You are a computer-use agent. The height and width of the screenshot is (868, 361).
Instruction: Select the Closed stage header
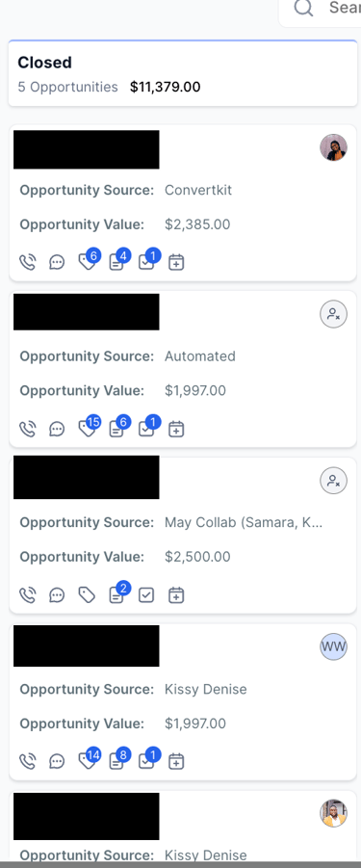[183, 73]
